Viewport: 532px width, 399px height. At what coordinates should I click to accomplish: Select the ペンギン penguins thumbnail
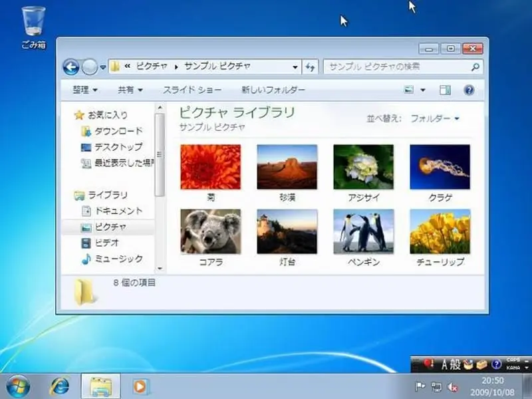[x=363, y=231]
